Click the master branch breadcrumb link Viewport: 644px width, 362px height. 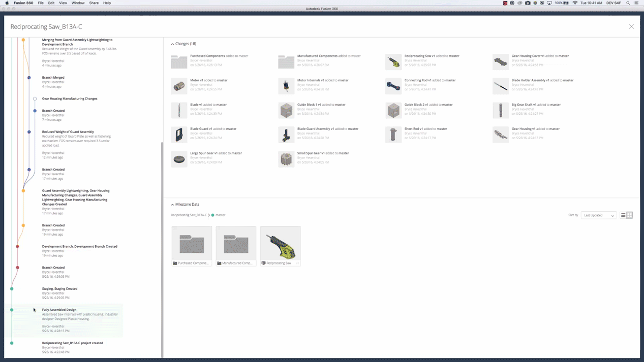click(220, 215)
